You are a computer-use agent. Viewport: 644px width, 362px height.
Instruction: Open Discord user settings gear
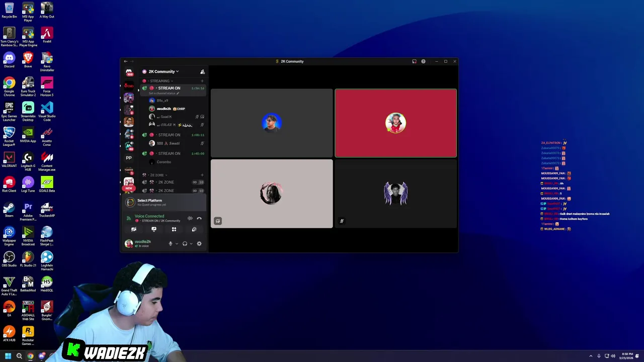pos(199,244)
